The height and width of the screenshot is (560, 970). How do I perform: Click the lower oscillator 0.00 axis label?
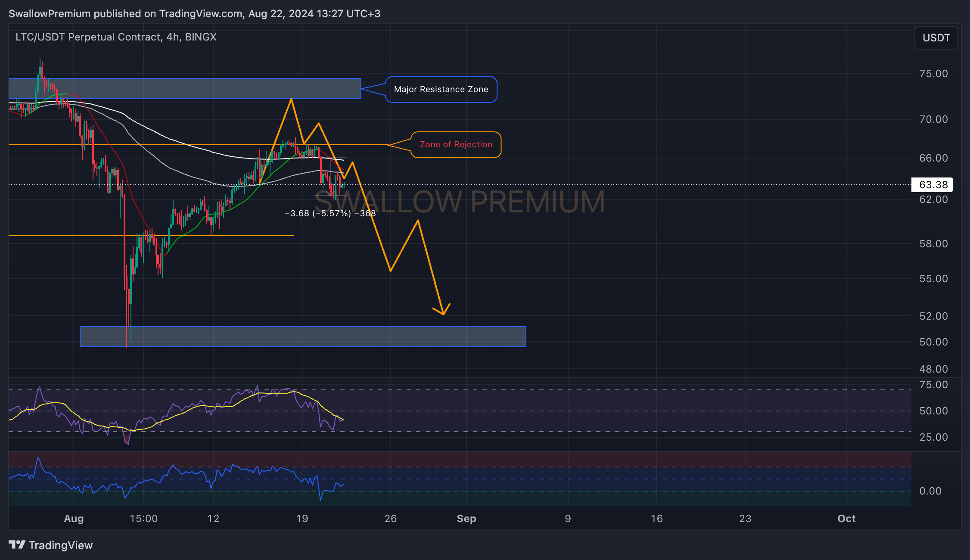click(930, 491)
